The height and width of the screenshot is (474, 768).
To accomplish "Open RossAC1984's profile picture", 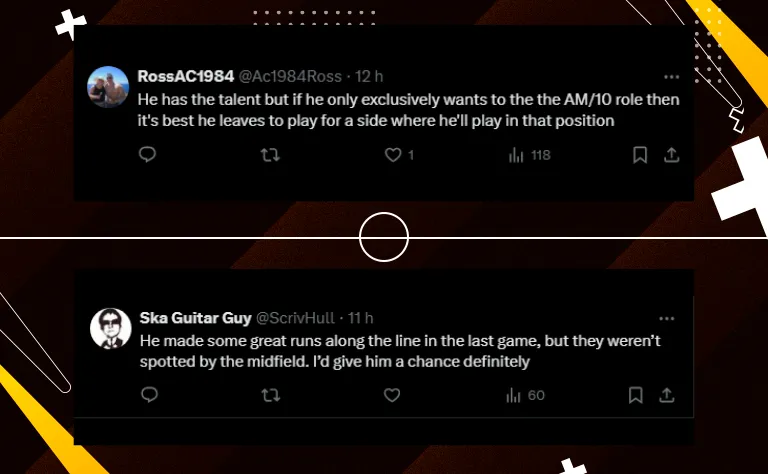I will [109, 87].
